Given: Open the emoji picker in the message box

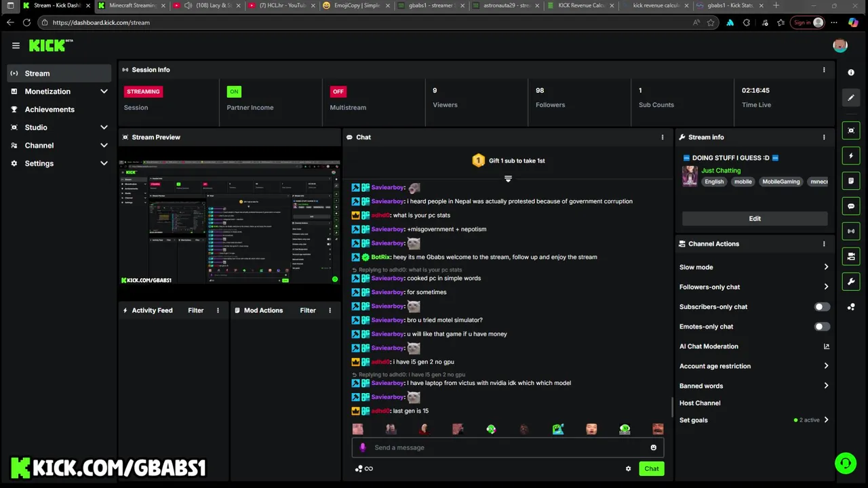Looking at the screenshot, I should click(x=653, y=447).
